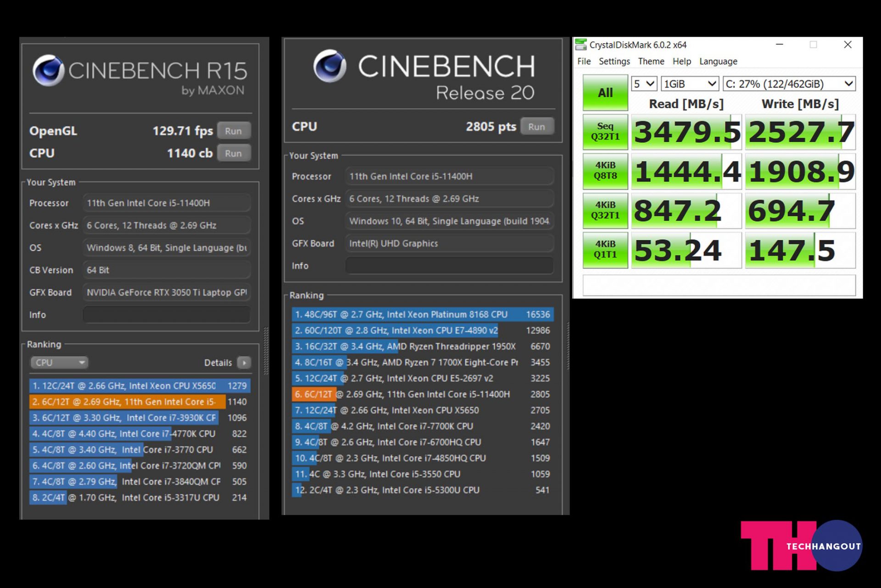
Task: Run the CPU test in Cinebench R15
Action: point(234,154)
